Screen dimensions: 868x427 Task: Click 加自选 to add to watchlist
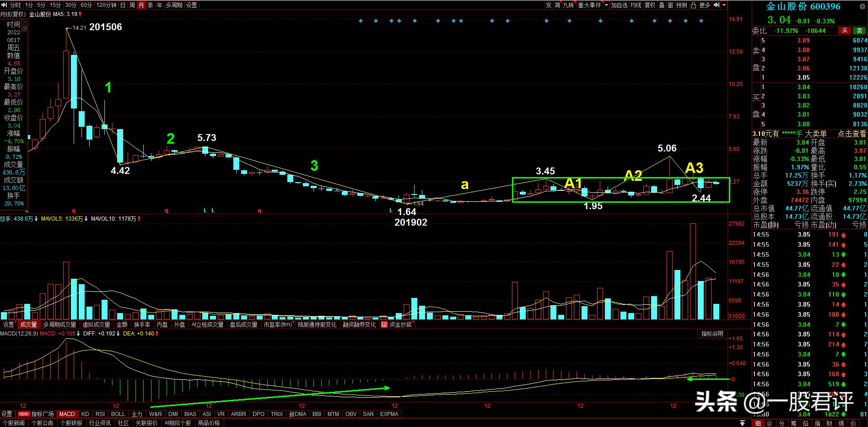(x=619, y=5)
